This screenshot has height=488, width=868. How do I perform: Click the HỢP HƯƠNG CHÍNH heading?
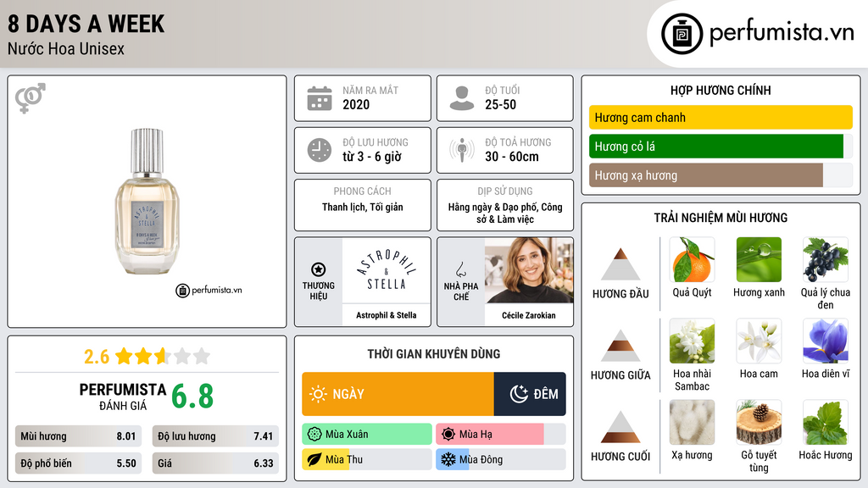(x=721, y=90)
